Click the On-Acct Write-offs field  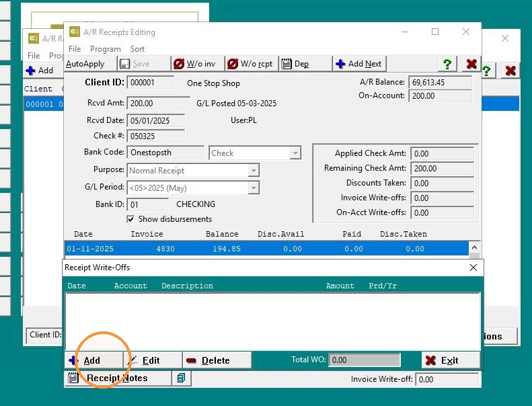tap(442, 213)
